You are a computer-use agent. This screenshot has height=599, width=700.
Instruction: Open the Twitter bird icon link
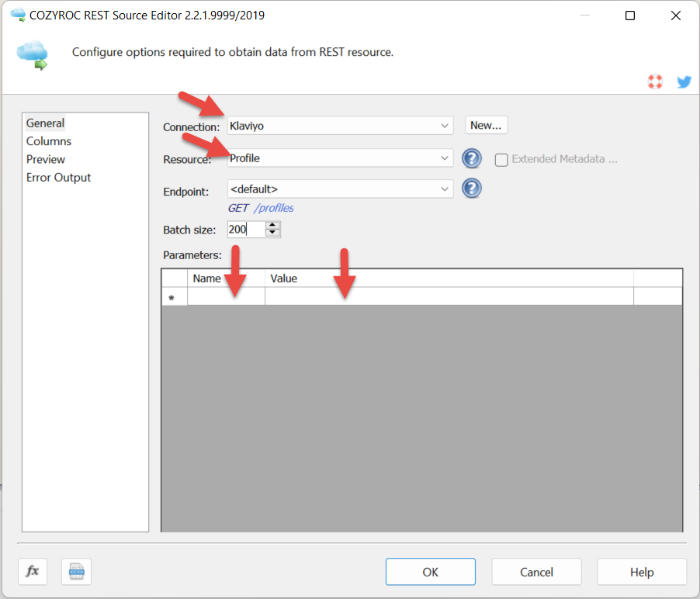click(684, 81)
